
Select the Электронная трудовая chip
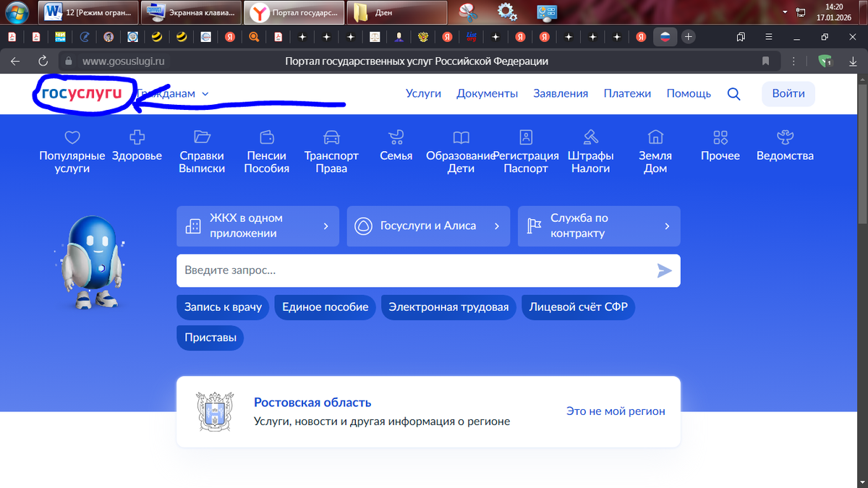point(448,307)
